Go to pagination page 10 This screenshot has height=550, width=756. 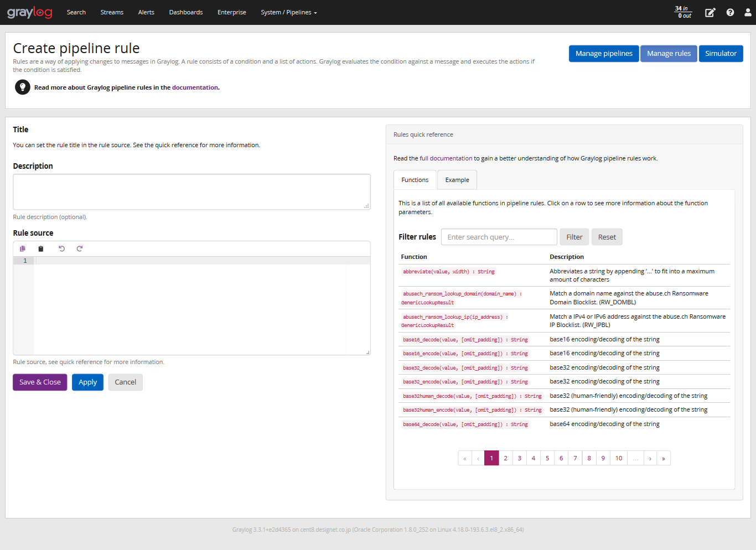point(619,458)
